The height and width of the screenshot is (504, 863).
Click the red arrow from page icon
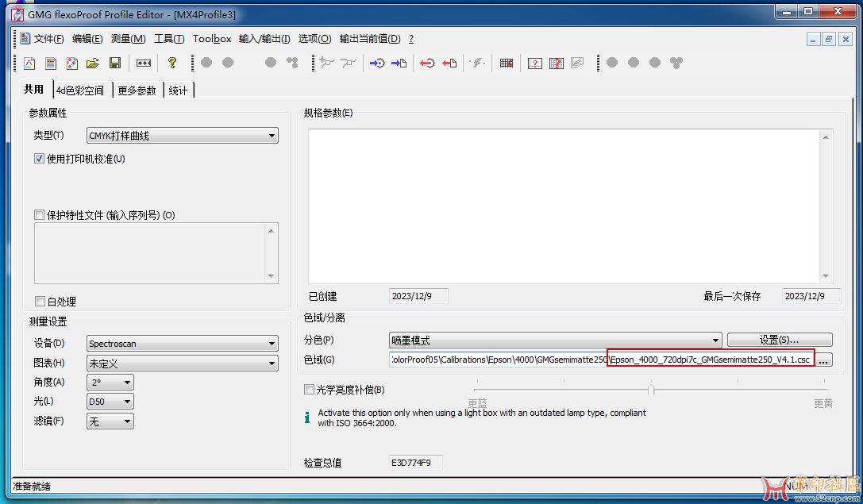click(x=449, y=63)
